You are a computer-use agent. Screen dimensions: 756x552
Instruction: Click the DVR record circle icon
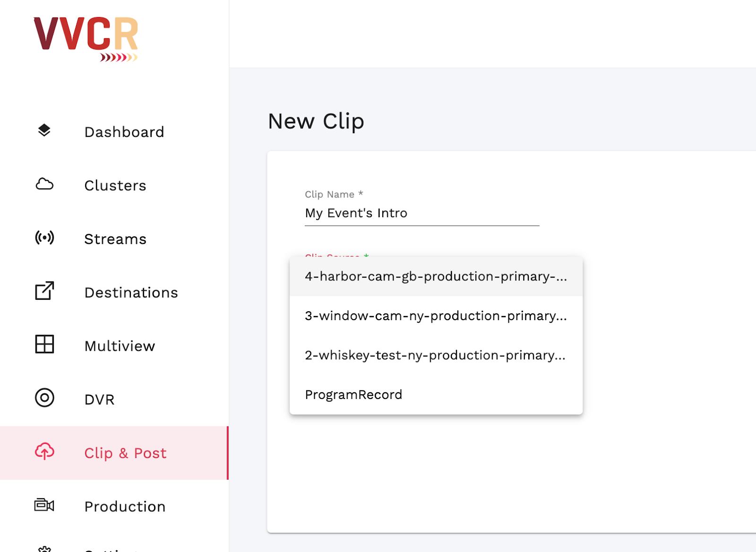tap(44, 398)
